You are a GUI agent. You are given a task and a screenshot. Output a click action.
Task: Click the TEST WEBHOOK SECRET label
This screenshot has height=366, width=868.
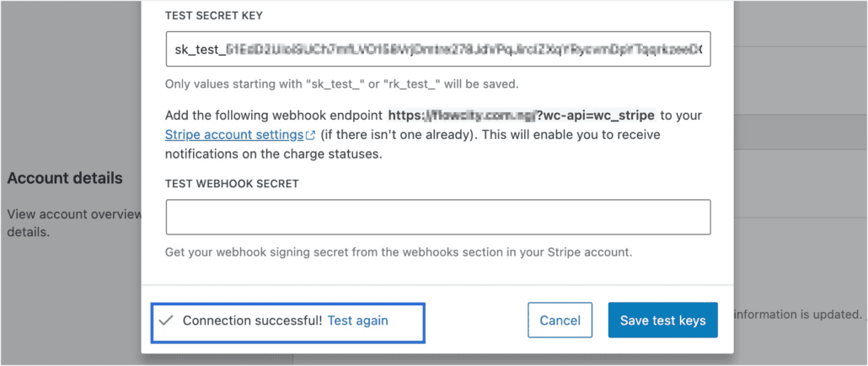pos(232,184)
